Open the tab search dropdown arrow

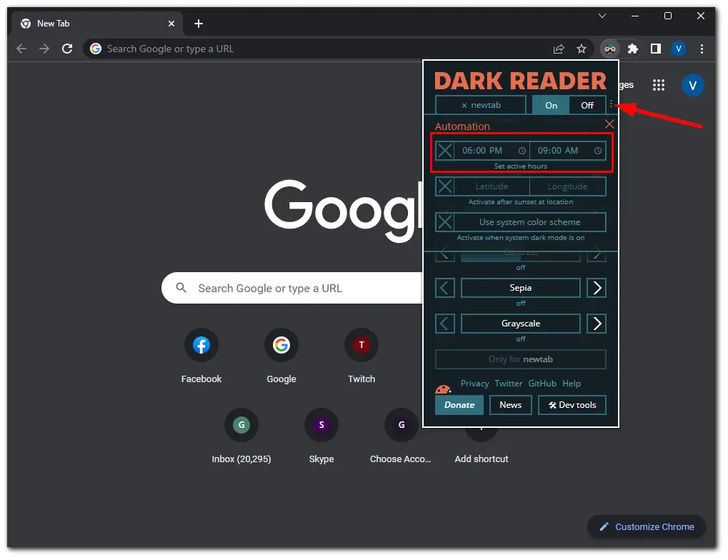click(x=602, y=16)
